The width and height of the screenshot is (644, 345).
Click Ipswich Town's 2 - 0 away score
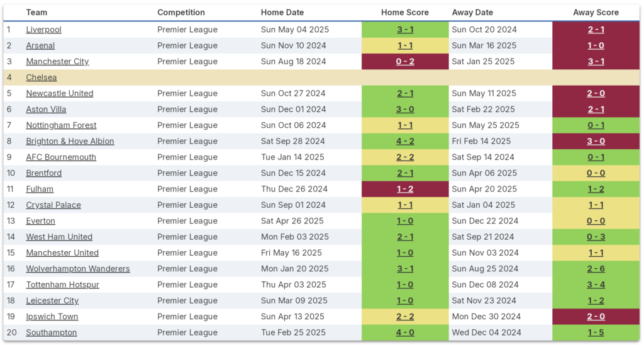(x=596, y=317)
